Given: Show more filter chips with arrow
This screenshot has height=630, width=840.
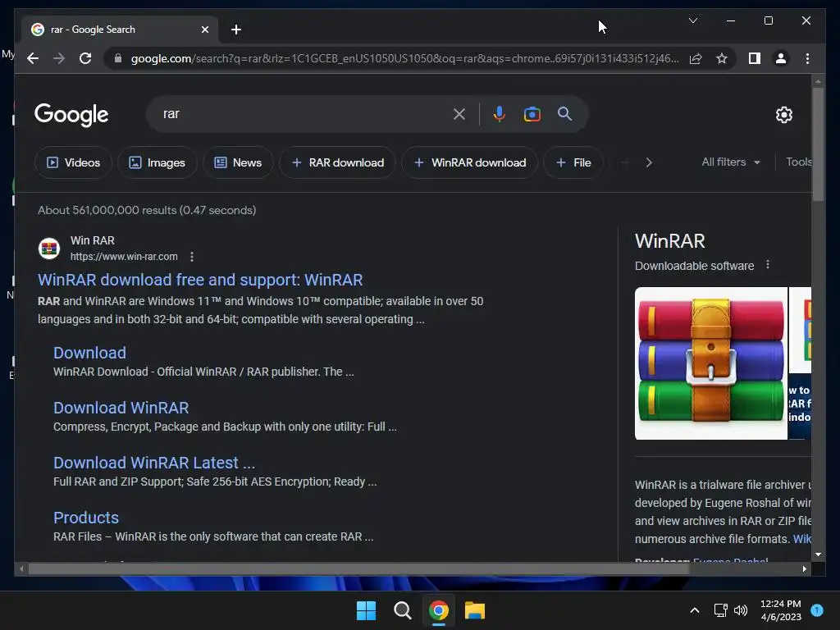Looking at the screenshot, I should coord(649,162).
